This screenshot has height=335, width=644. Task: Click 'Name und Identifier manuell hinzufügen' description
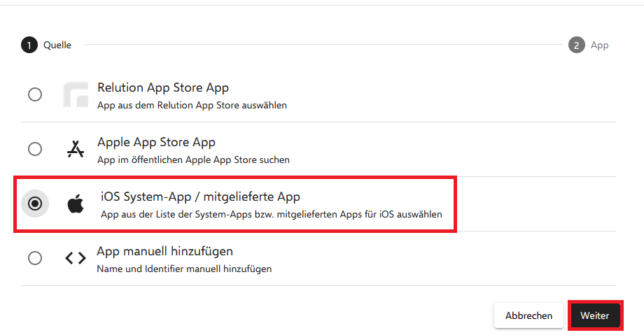(x=184, y=269)
